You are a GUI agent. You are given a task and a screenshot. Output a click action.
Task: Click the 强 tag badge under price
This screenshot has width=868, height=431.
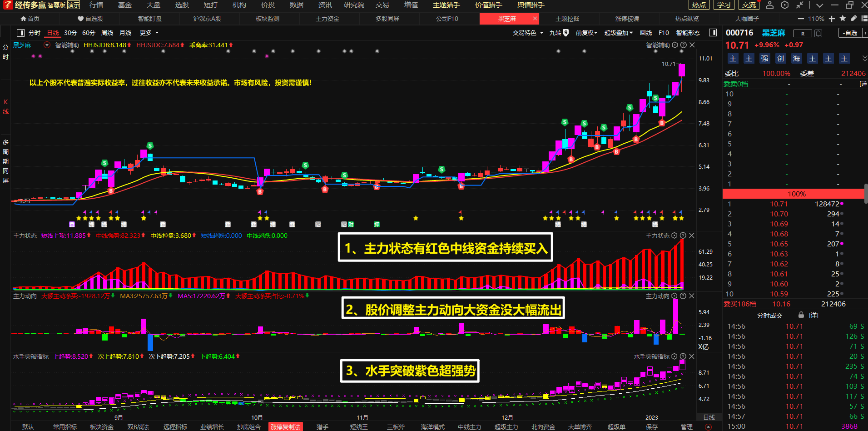pos(764,59)
